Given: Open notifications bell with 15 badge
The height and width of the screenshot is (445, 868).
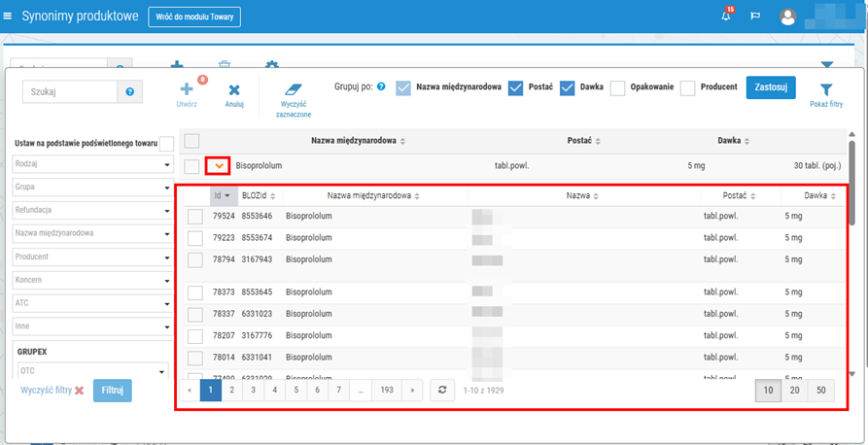Looking at the screenshot, I should click(725, 17).
